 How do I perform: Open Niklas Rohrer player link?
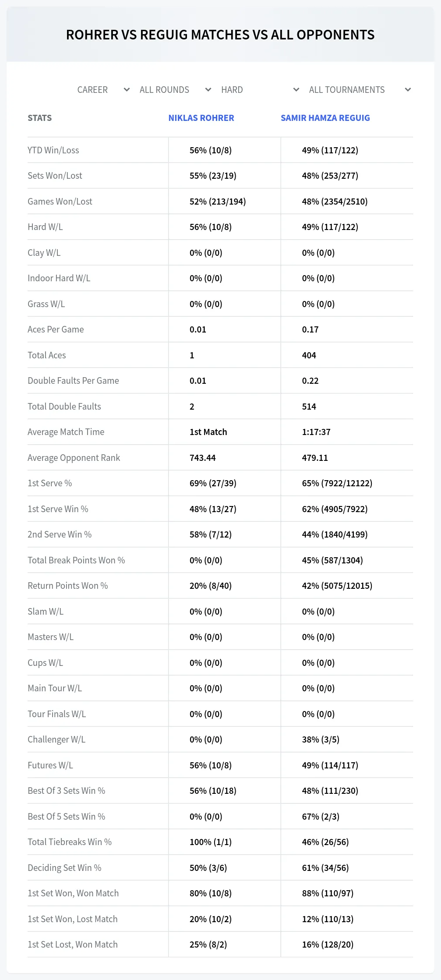[201, 118]
